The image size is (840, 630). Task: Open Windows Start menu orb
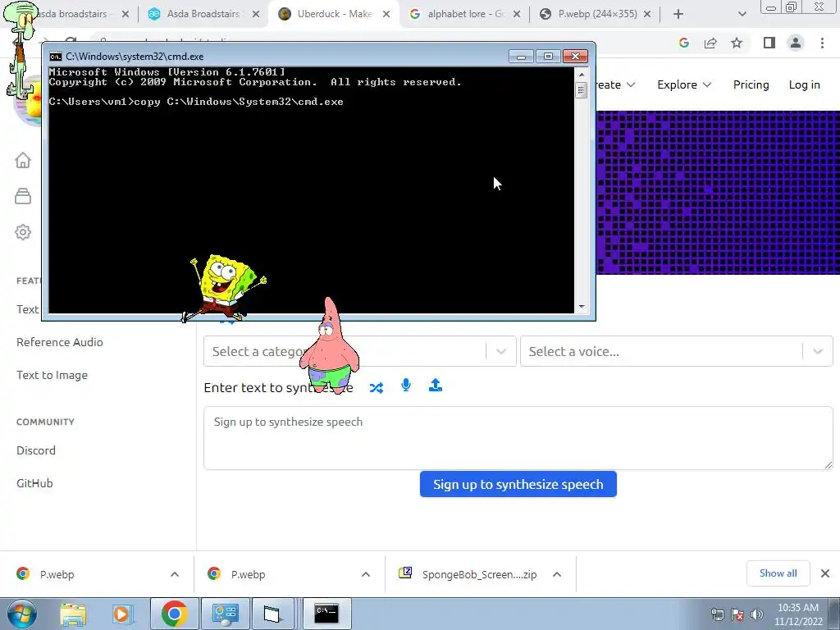pos(21,614)
